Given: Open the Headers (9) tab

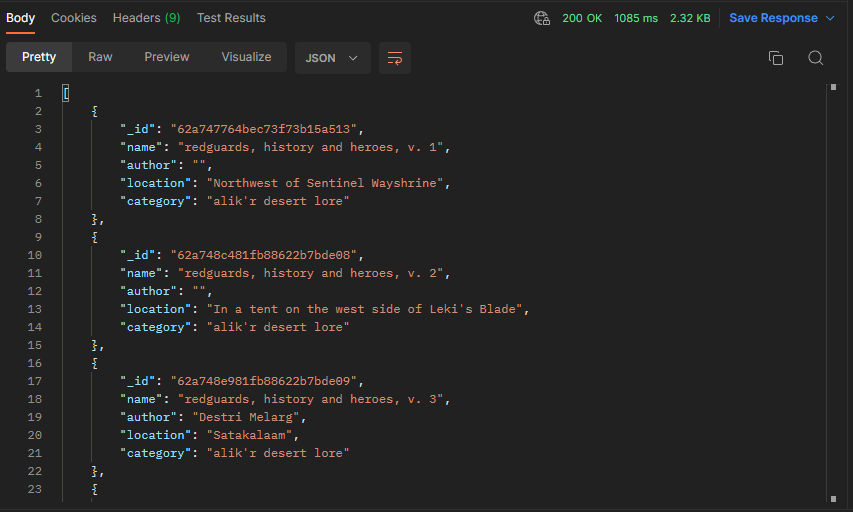Looking at the screenshot, I should 146,18.
